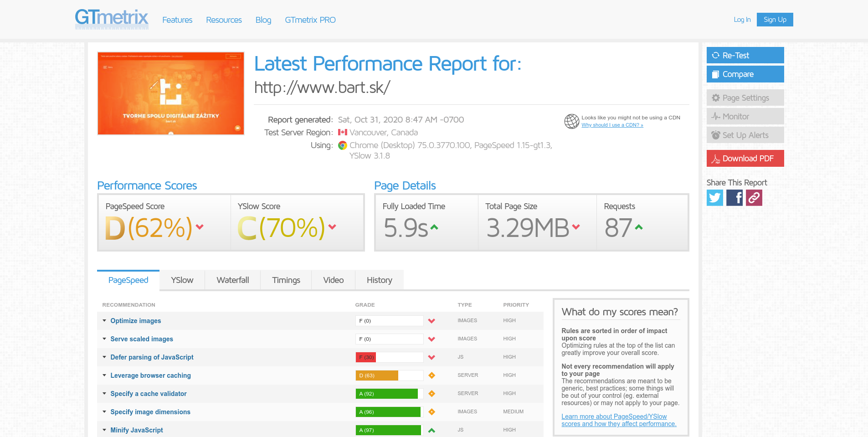Click the 5.9s Fully Loaded Time value

pos(406,228)
